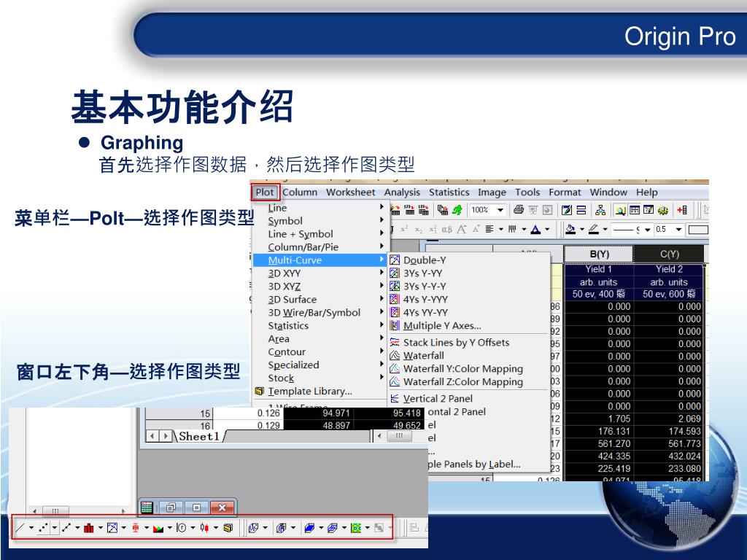
Task: Click the green running-man recalculate icon
Action: click(x=457, y=209)
